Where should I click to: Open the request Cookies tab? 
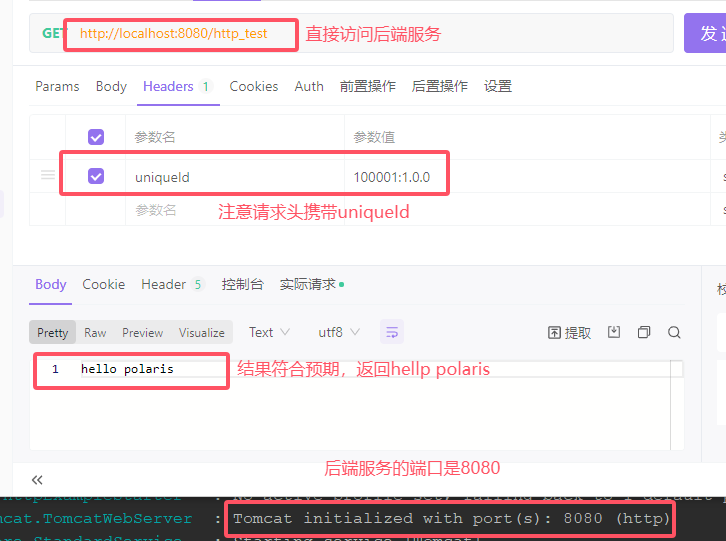coord(253,86)
